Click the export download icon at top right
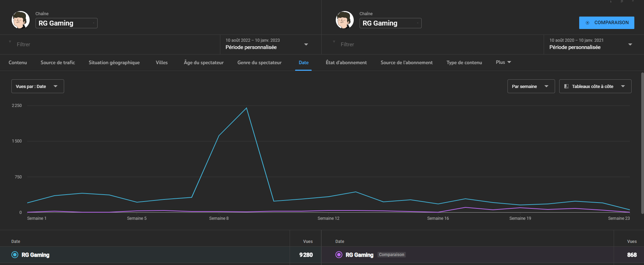This screenshot has width=644, height=265. [611, 1]
